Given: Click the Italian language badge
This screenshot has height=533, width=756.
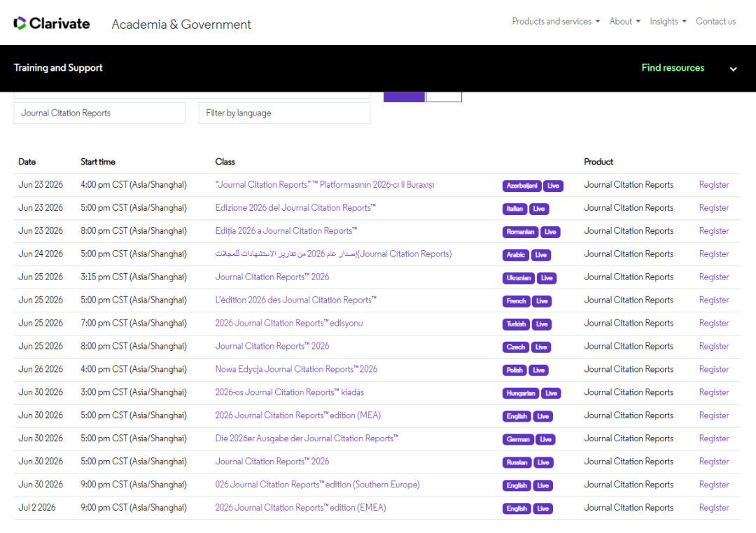Looking at the screenshot, I should (514, 209).
